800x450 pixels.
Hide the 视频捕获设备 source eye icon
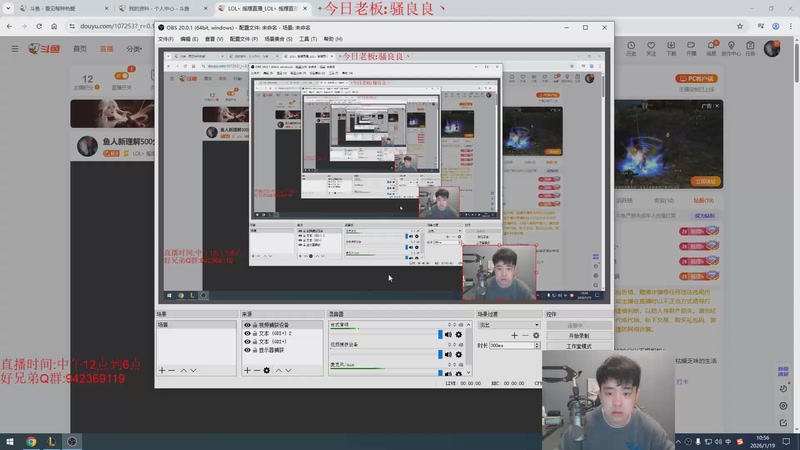point(247,325)
